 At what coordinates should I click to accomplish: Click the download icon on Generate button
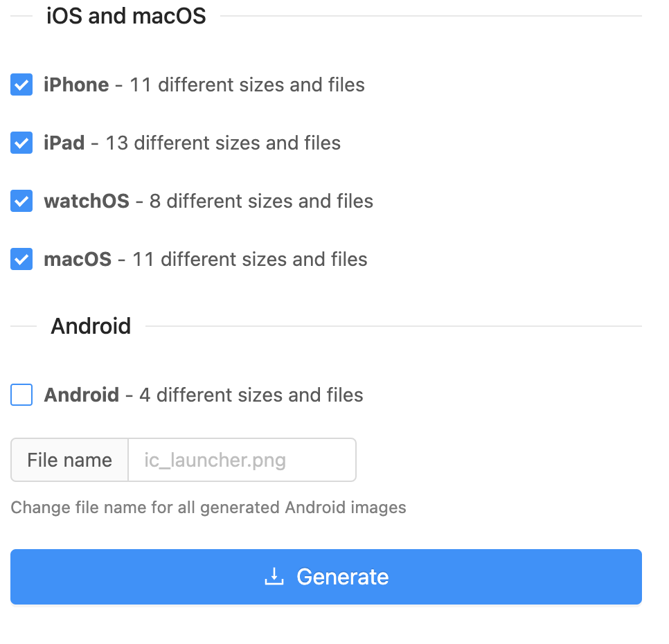point(274,577)
